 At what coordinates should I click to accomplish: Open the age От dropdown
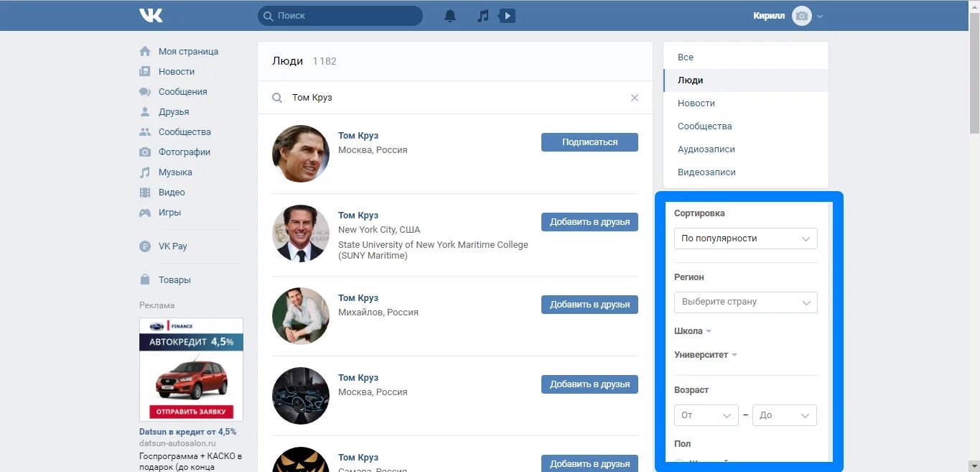point(706,415)
